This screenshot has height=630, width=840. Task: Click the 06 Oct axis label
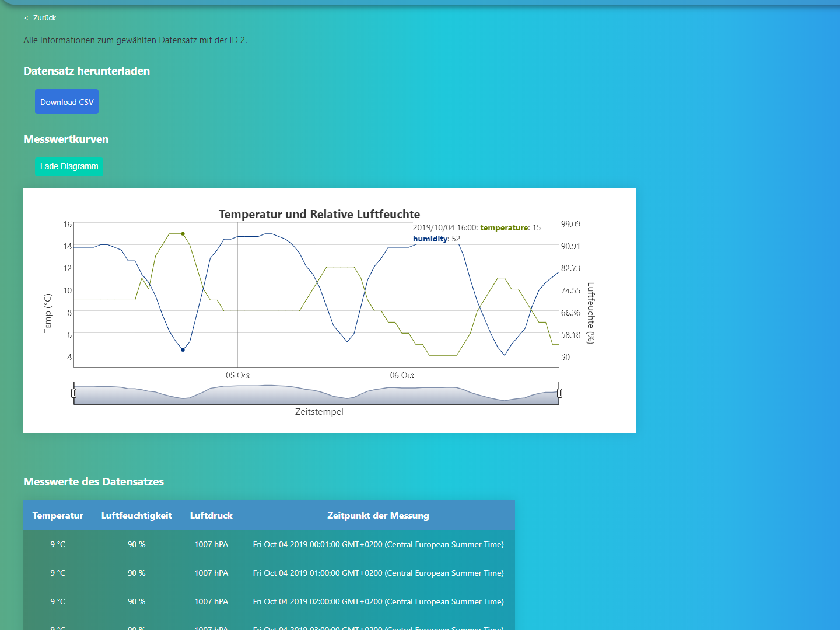tap(402, 375)
